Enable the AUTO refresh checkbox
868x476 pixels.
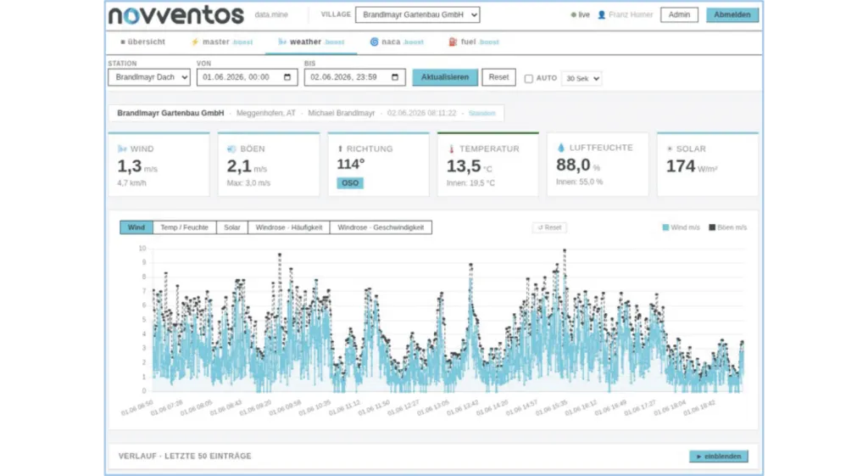click(x=529, y=79)
